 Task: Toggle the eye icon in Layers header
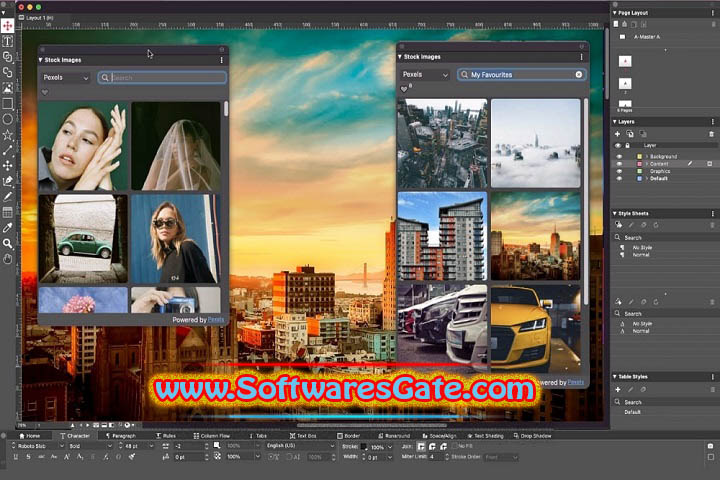[618, 146]
